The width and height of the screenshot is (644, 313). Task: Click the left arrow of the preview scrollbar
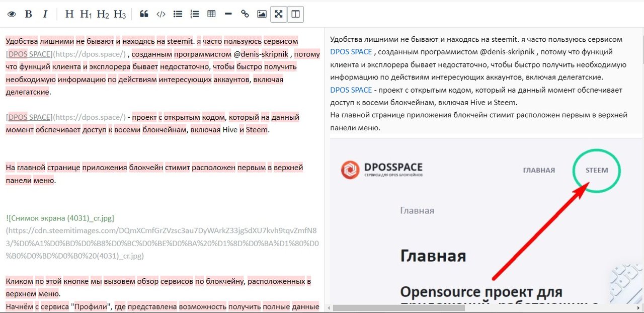328,307
